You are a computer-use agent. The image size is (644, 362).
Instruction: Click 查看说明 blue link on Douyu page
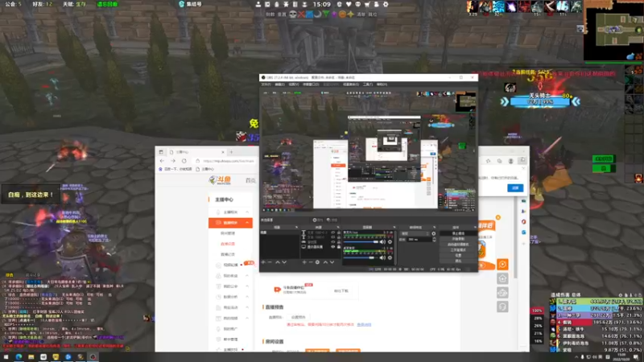[364, 325]
